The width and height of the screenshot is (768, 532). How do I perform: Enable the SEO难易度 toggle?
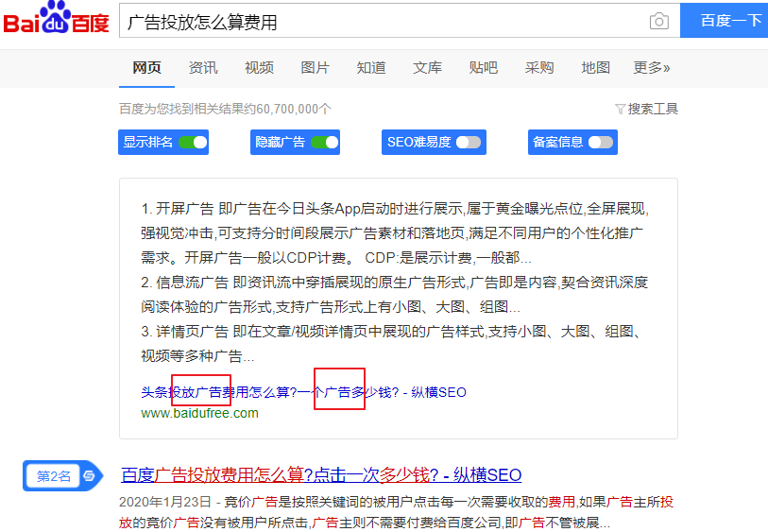(x=469, y=143)
